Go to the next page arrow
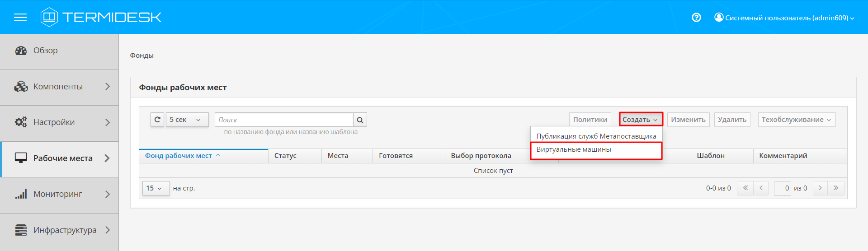This screenshot has width=868, height=251. click(820, 188)
